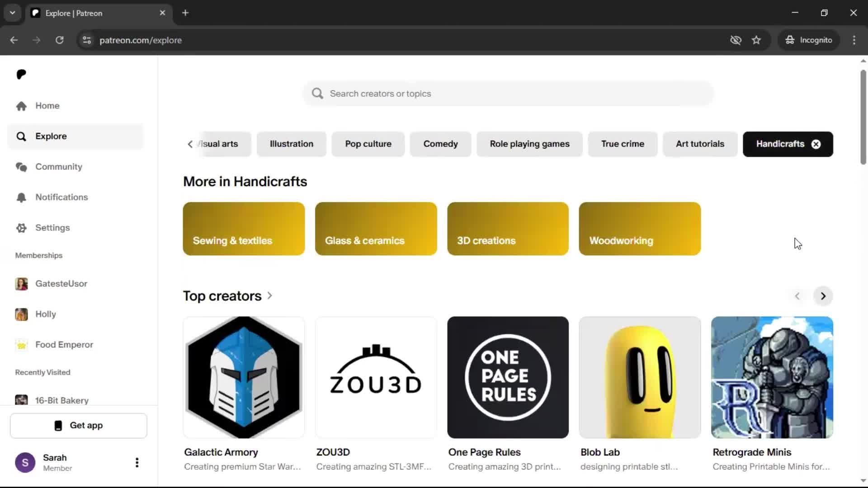
Task: Show next top creators
Action: pos(823,296)
